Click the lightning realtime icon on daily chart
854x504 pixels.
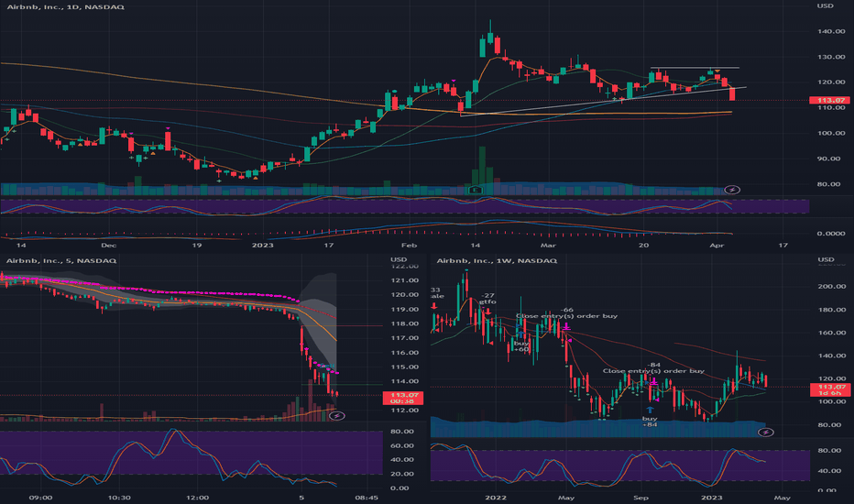(x=732, y=190)
